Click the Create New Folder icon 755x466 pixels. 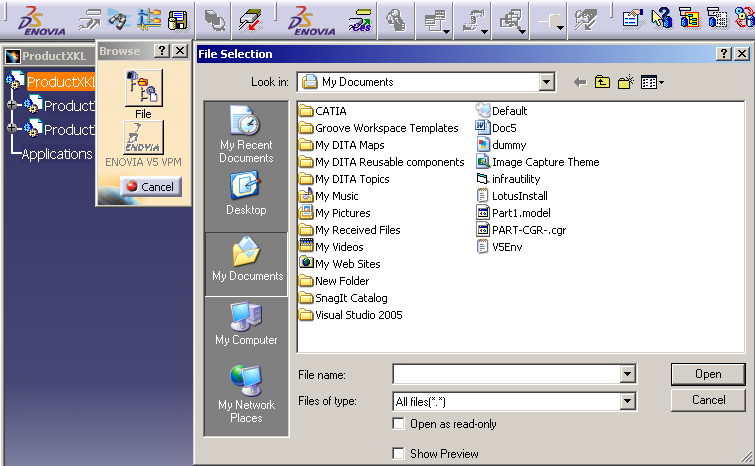(626, 82)
